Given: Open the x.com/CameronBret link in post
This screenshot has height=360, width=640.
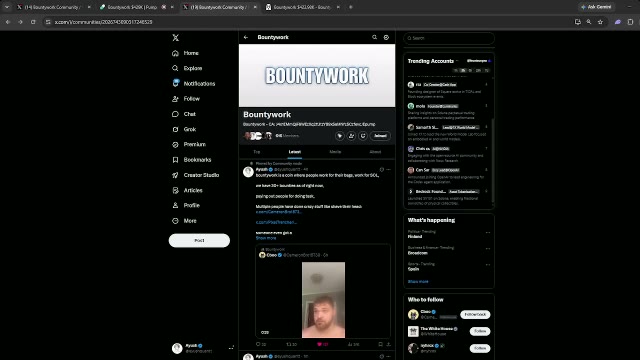Looking at the screenshot, I should pyautogui.click(x=278, y=212).
